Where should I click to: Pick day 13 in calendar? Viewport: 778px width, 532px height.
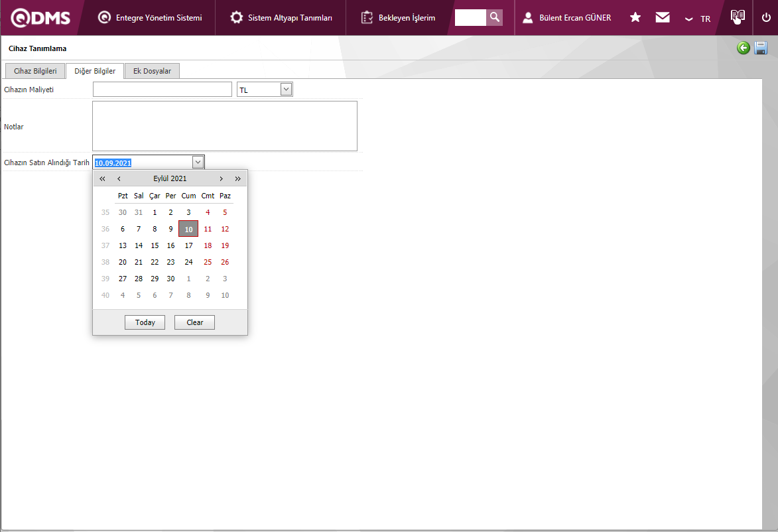[123, 245]
